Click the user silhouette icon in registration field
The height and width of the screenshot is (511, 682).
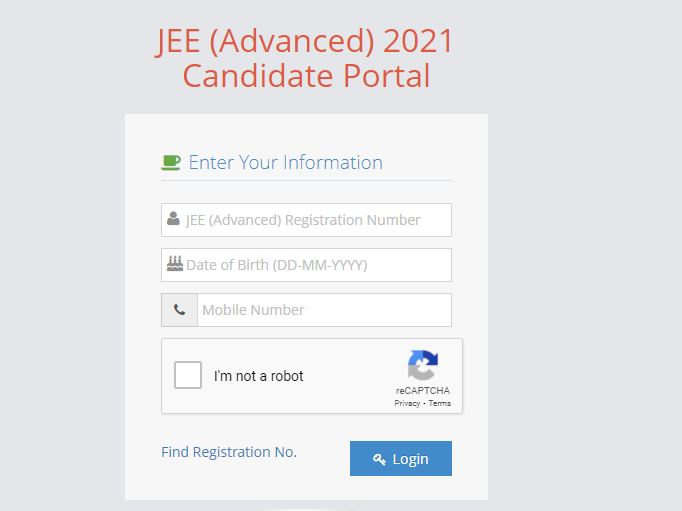click(x=174, y=219)
